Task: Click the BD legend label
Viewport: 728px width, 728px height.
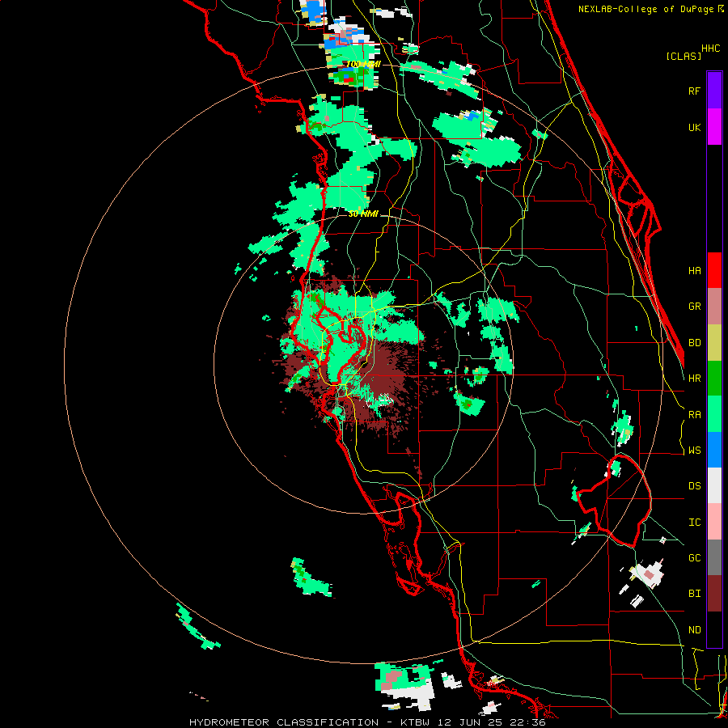Action: (x=694, y=343)
